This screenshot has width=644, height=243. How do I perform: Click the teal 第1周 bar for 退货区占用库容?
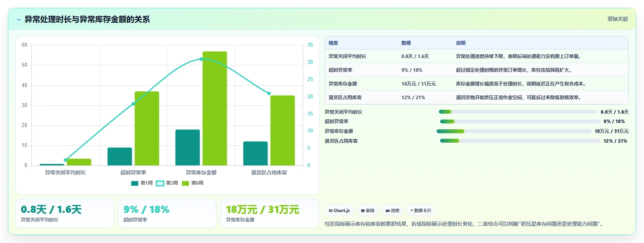255,153
